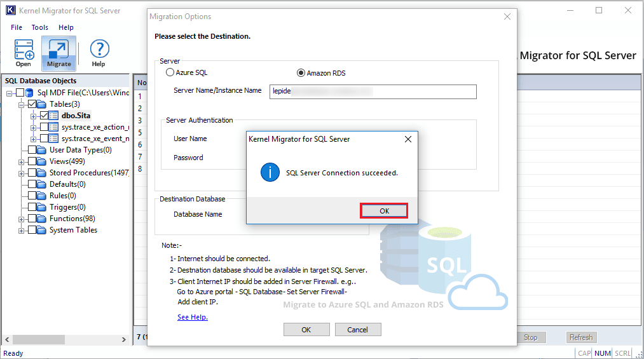
Task: Select the Amazon RDS radio button
Action: [x=301, y=72]
